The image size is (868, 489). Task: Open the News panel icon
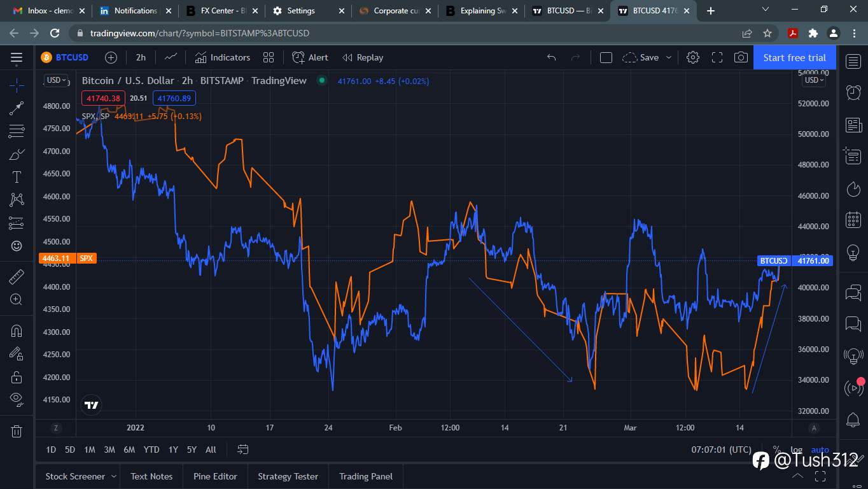853,125
